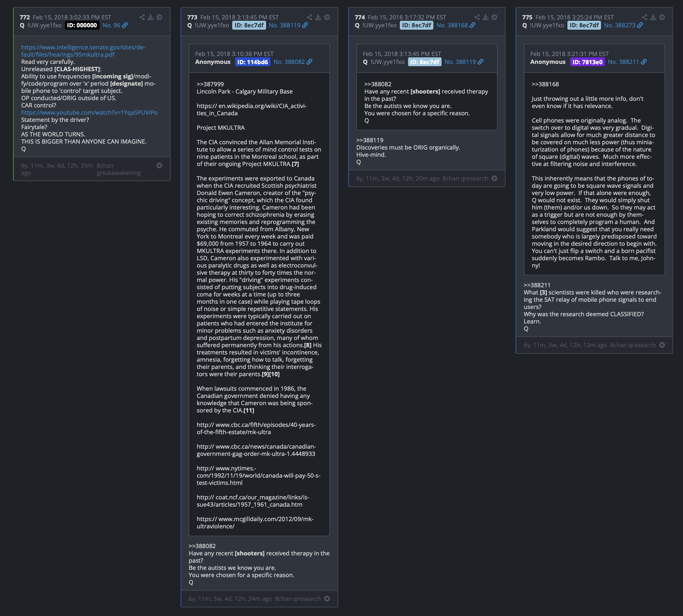Click wikipedia CIA_activities_in_Canada URL text
Image resolution: width=683 pixels, height=616 pixels.
(252, 110)
